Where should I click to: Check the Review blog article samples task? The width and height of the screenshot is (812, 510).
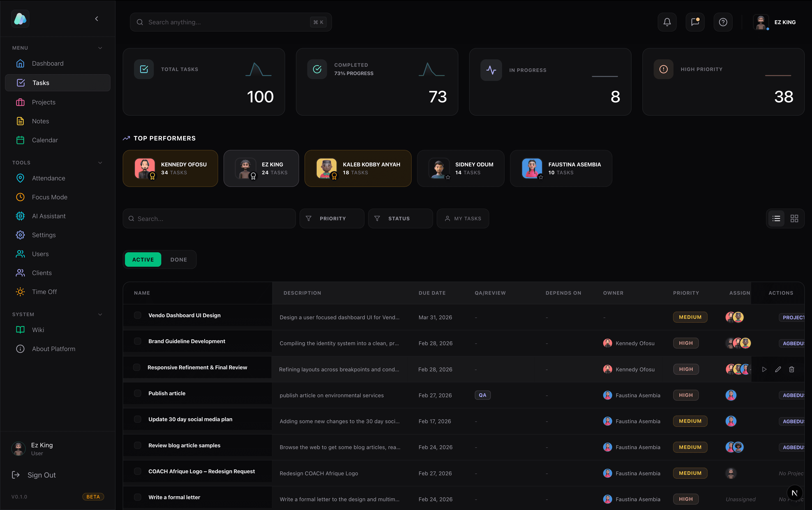[x=137, y=445]
